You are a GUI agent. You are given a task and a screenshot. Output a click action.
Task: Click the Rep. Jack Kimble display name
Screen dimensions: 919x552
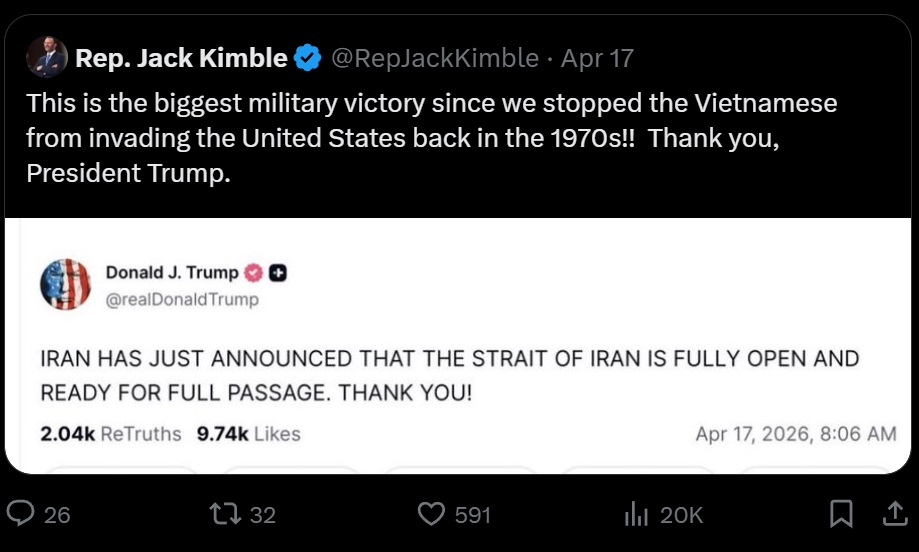click(x=181, y=59)
